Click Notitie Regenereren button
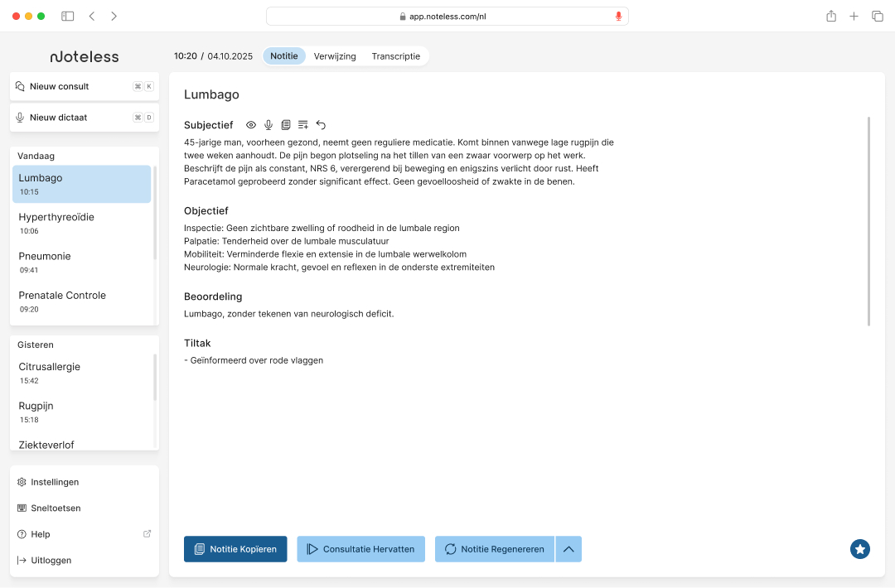 coord(494,549)
